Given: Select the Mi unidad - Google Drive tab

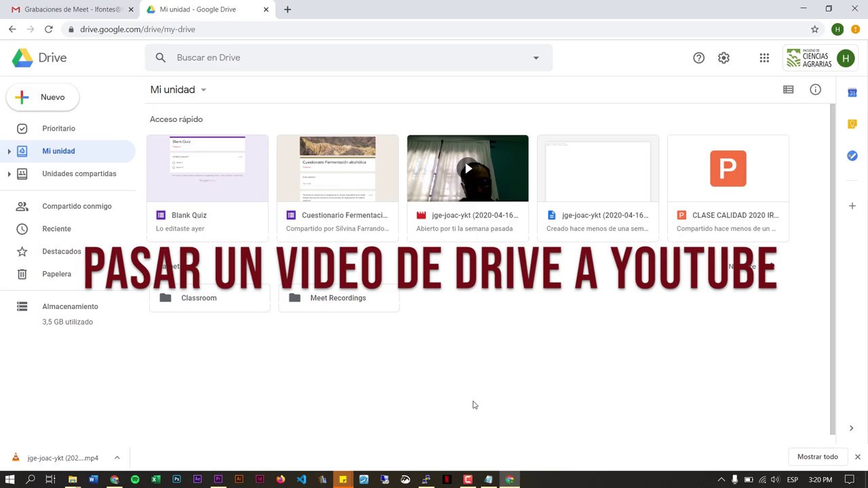Looking at the screenshot, I should tap(207, 9).
